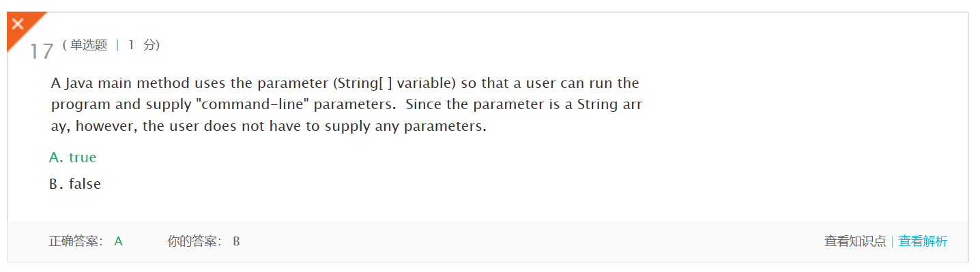Select option A. true

click(x=73, y=157)
